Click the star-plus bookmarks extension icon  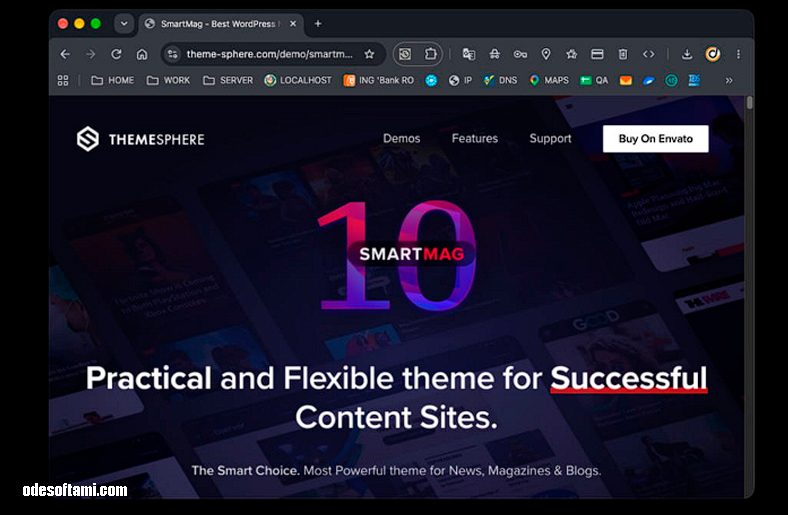(571, 54)
